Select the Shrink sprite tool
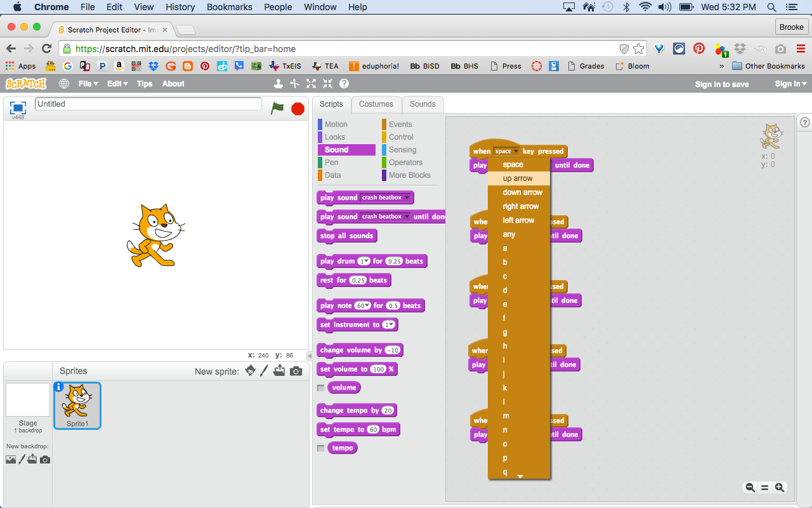Viewport: 812px width, 508px height. click(327, 83)
